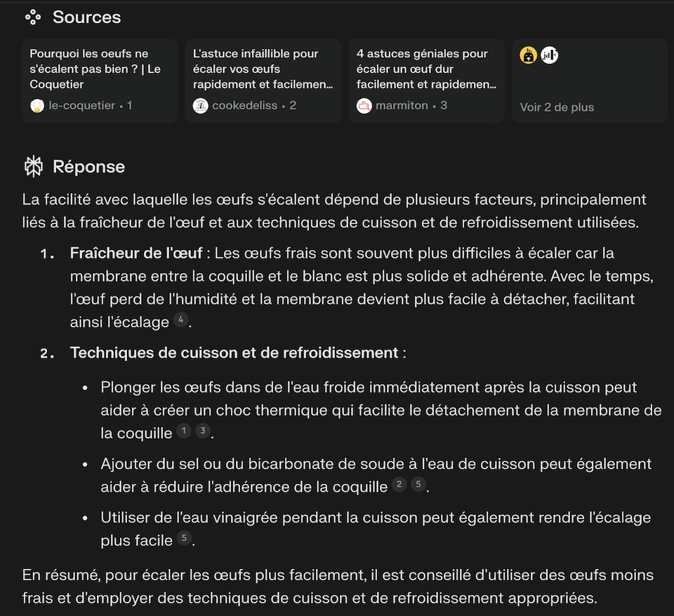The width and height of the screenshot is (674, 616).
Task: Click the cookedeliss source name label
Action: [x=244, y=106]
